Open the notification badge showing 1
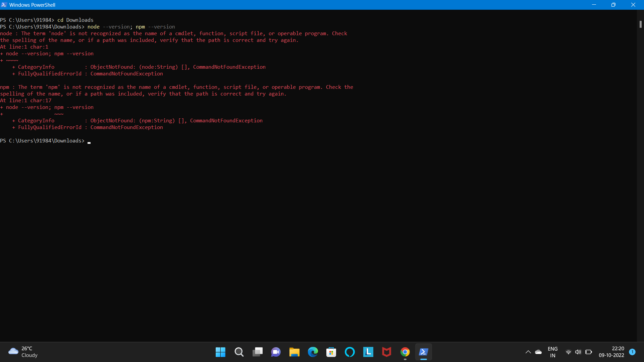This screenshot has height=362, width=644. 632,352
